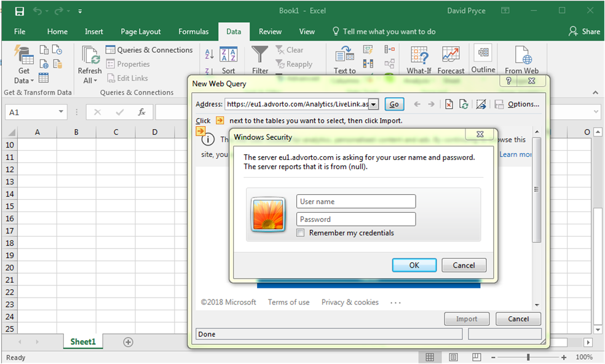Viewport: 605px width, 364px height.
Task: Click the User name input field
Action: (x=356, y=202)
